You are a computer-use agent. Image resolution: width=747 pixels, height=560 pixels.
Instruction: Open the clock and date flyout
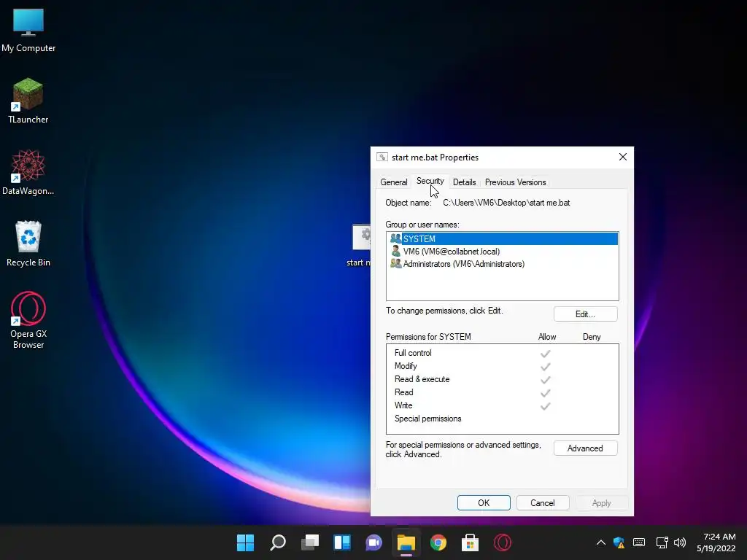tap(716, 542)
